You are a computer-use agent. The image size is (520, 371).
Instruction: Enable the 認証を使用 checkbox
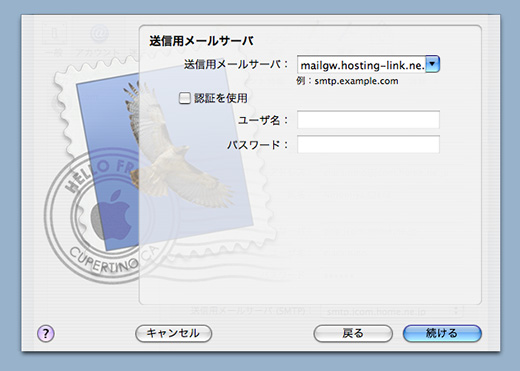pos(184,98)
